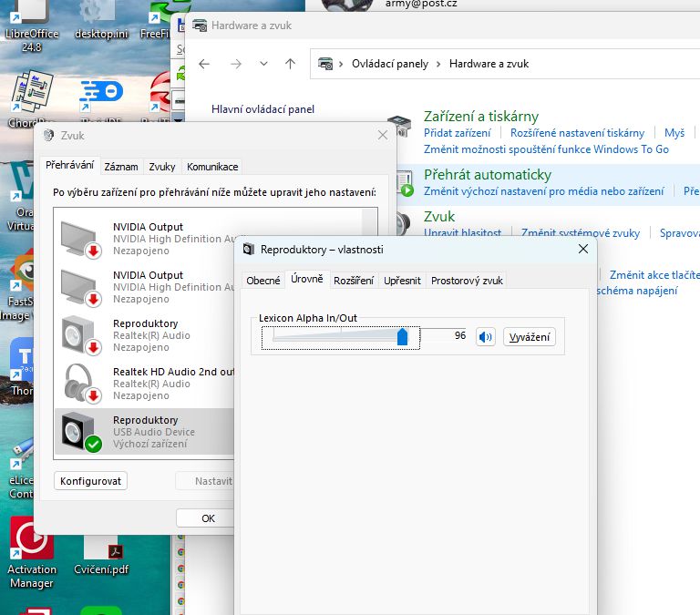Click the forward arrow in Control Panel
The height and width of the screenshot is (615, 700).
236,64
